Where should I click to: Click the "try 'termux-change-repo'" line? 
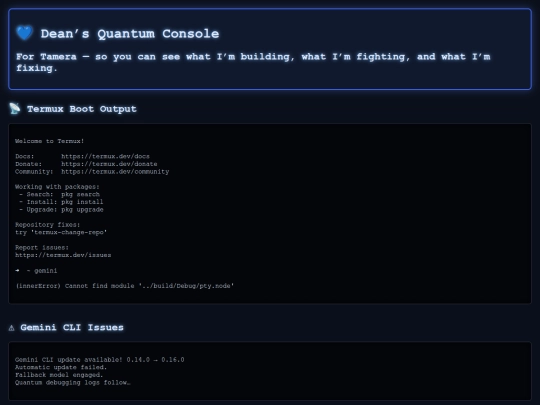pyautogui.click(x=61, y=232)
